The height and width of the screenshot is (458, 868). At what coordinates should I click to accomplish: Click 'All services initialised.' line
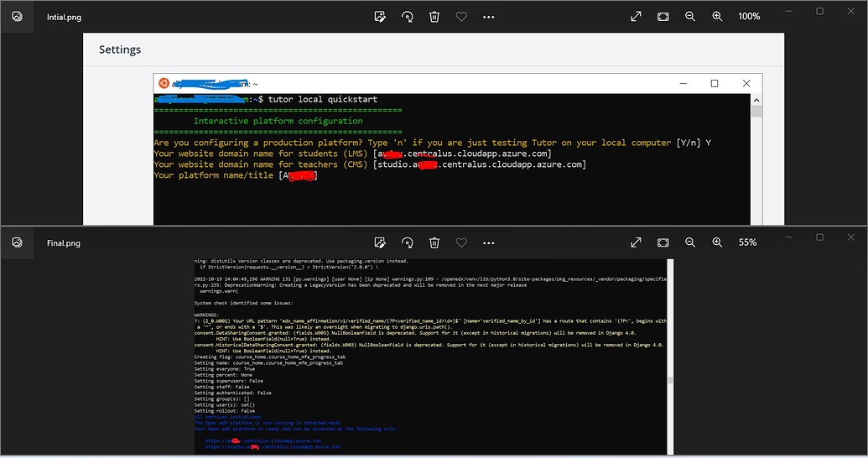click(229, 416)
